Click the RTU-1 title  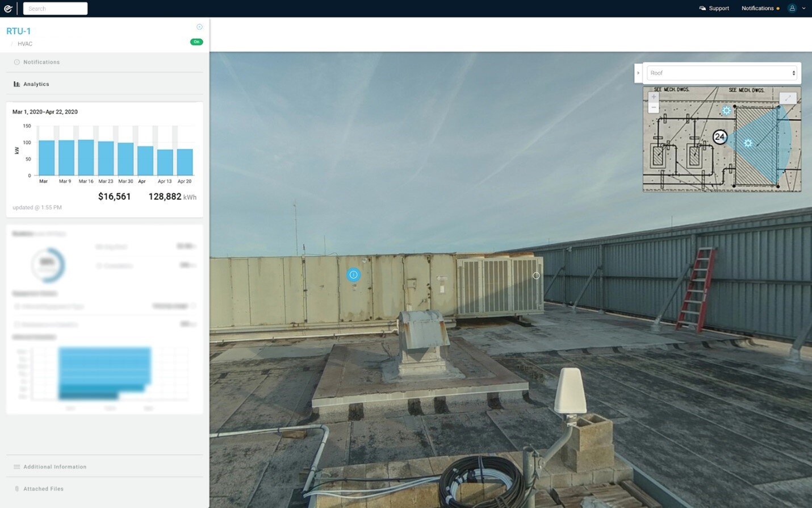(x=19, y=31)
